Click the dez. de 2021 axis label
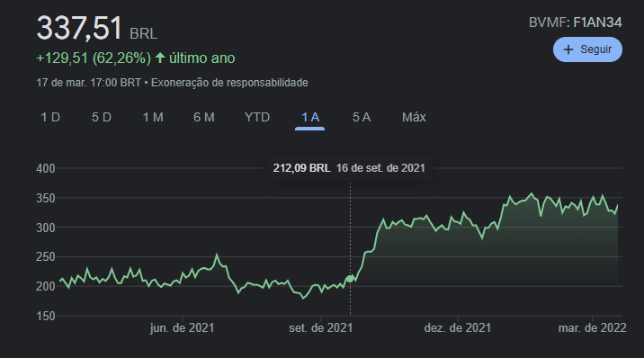644x358 pixels. coord(458,328)
